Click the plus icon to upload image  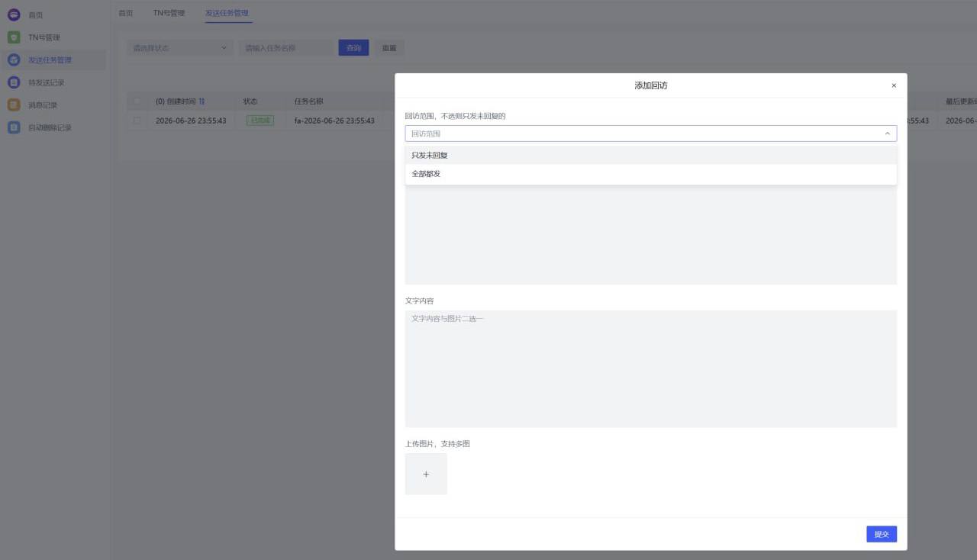(x=426, y=475)
